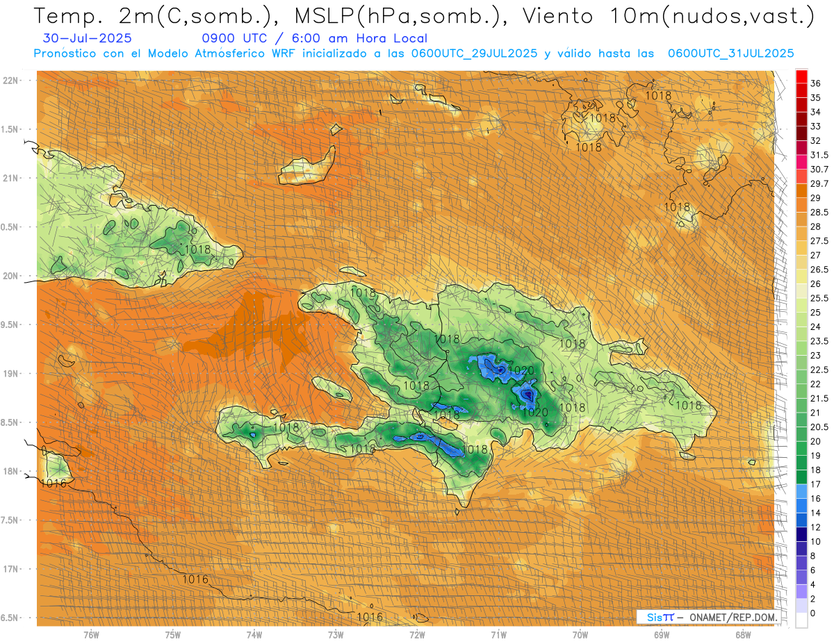Click the 30.7 label on color scale
This screenshot has height=644, width=834.
coord(819,169)
